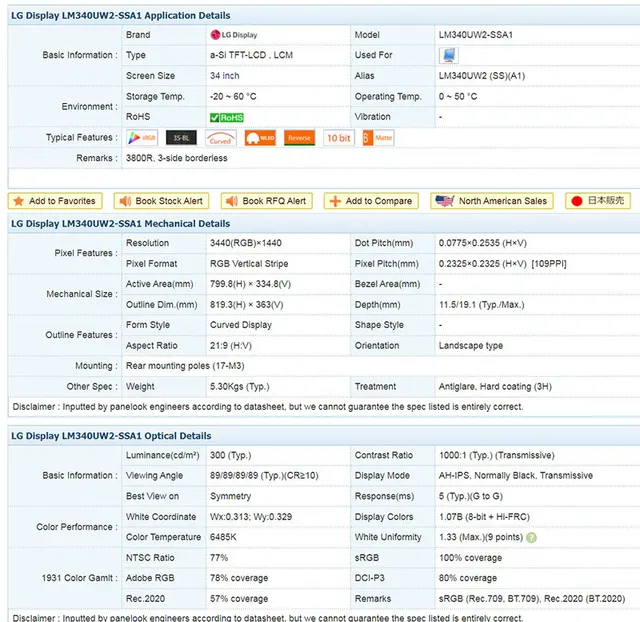Select Rec.2020 value 57% coverage
Image resolution: width=640 pixels, height=622 pixels.
click(239, 599)
